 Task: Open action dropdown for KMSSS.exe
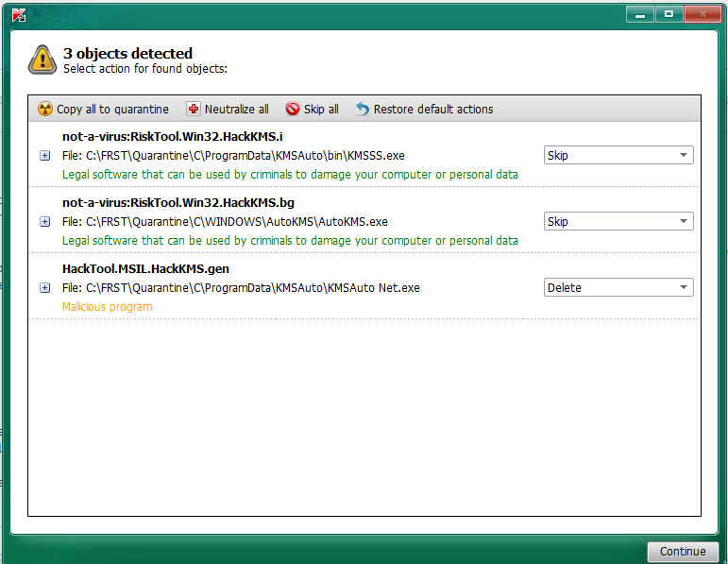pyautogui.click(x=618, y=155)
